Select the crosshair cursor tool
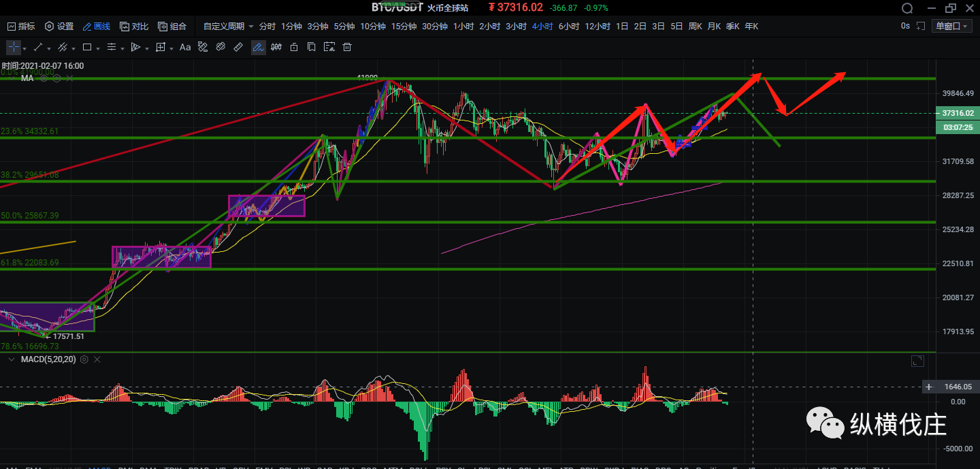The image size is (980, 469). tap(14, 48)
